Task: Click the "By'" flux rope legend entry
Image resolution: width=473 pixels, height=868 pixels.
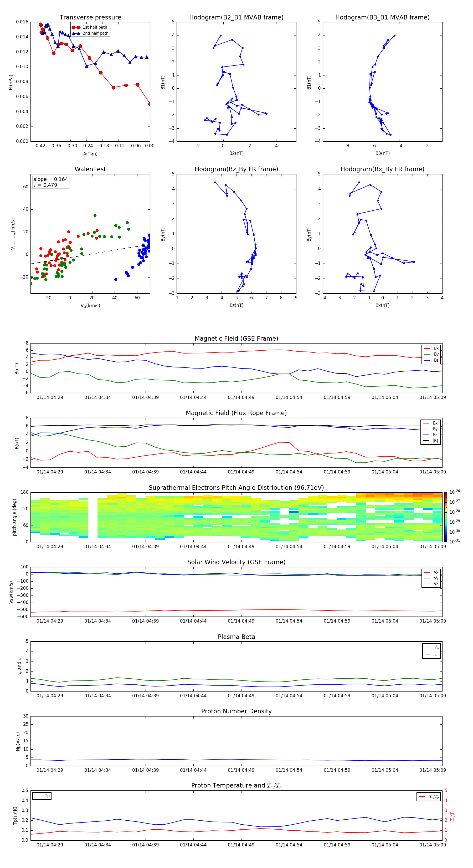Action: point(431,429)
